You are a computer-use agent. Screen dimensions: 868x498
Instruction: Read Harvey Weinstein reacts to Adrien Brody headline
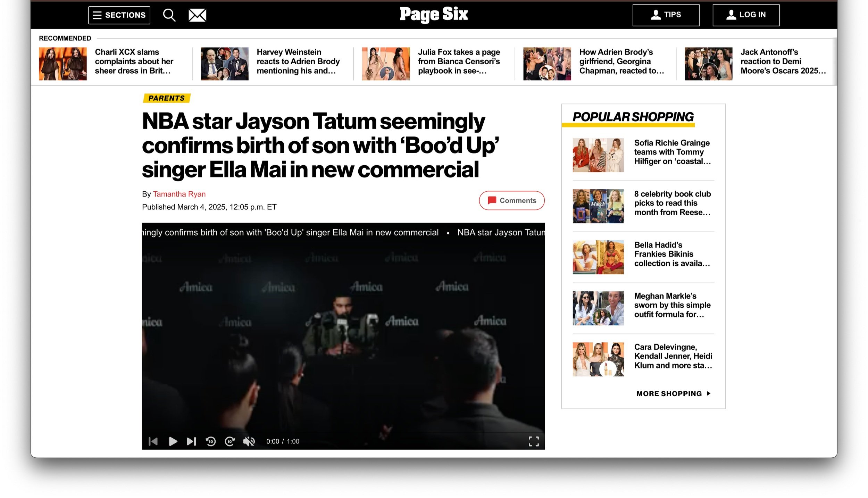click(298, 61)
